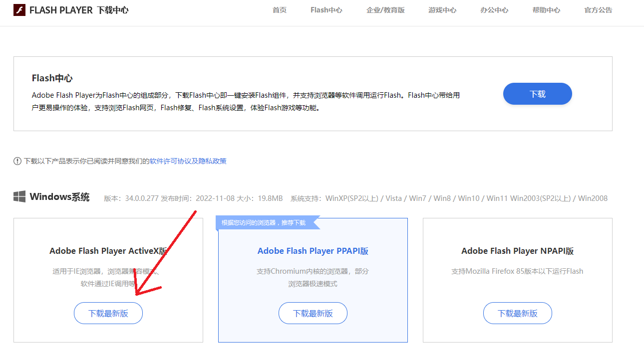Image resolution: width=644 pixels, height=355 pixels.
Task: Open the 软件许可协议及隐私政策 link
Action: pos(188,161)
